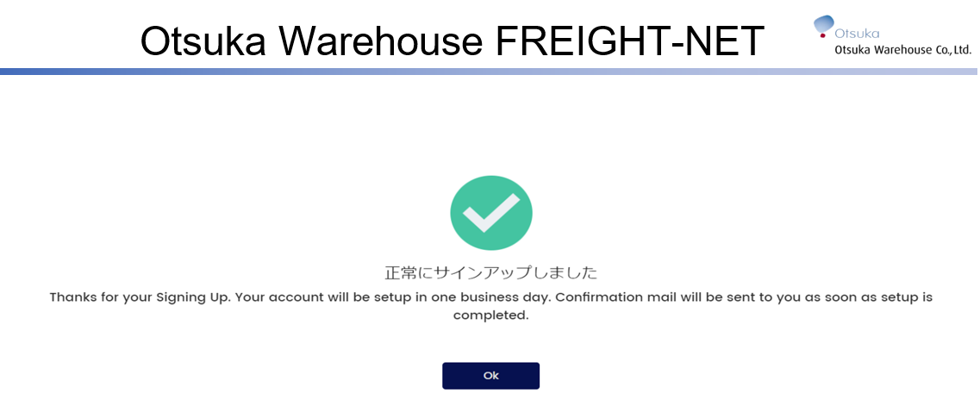
Task: Click the blue droplet Otsuka logo icon
Action: (824, 24)
